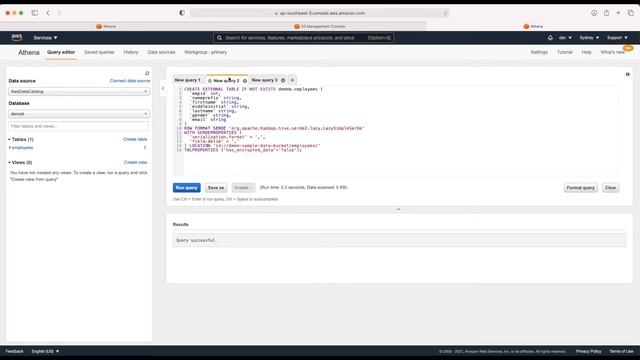Open Tutorial link

click(565, 52)
